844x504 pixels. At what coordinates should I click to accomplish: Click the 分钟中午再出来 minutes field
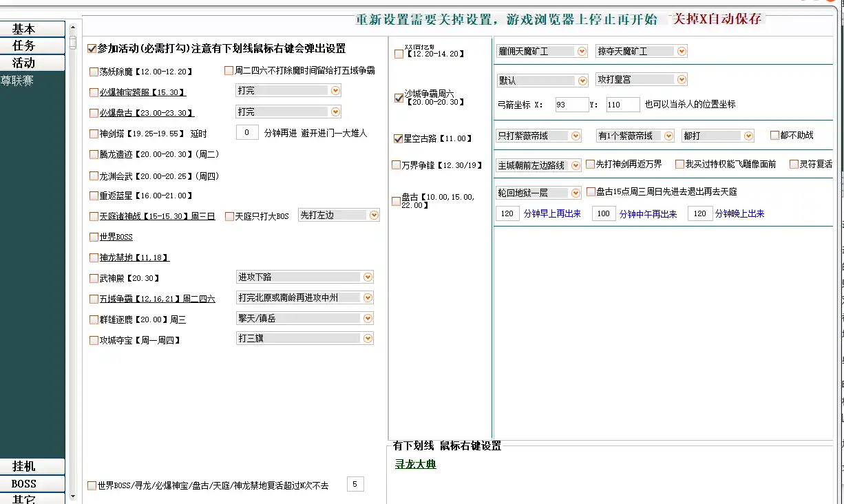[604, 213]
